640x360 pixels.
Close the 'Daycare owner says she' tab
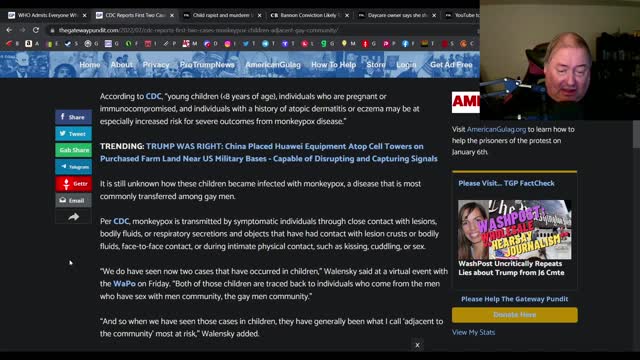pos(434,16)
